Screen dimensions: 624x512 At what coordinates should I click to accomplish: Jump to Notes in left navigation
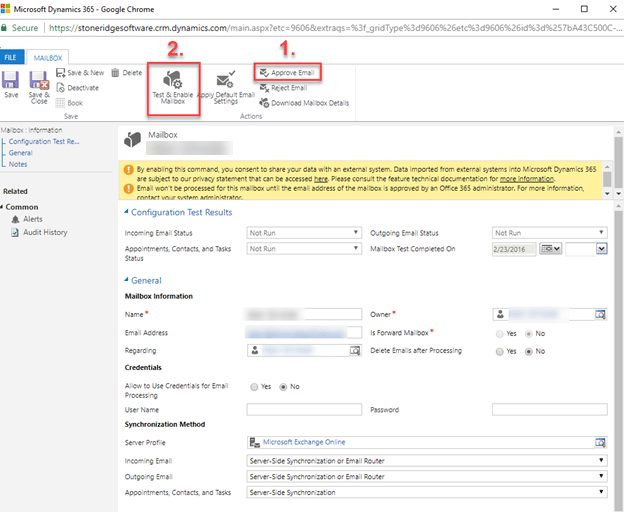18,164
